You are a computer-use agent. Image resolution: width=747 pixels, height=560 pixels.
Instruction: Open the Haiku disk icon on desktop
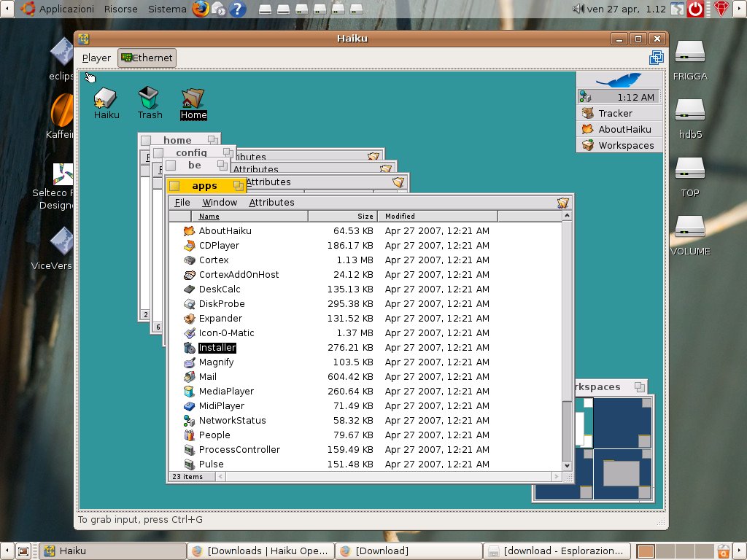(x=106, y=98)
